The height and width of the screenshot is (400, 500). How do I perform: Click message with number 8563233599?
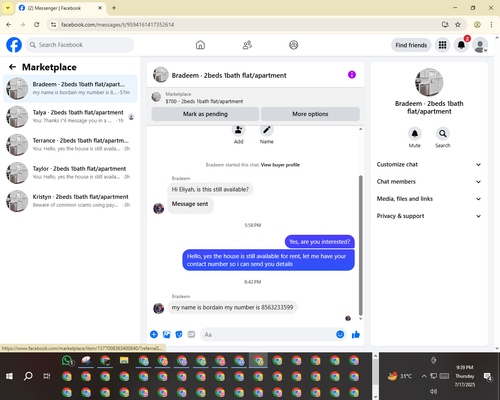[x=232, y=307]
